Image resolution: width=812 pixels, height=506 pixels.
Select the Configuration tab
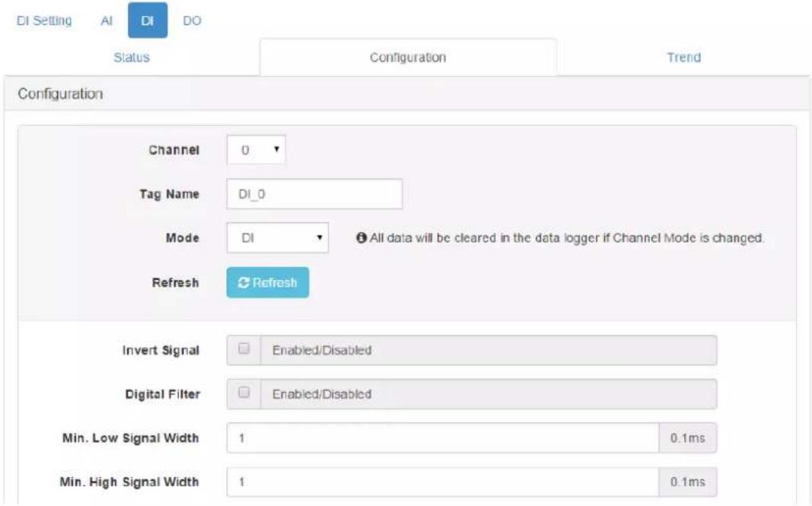coord(408,58)
